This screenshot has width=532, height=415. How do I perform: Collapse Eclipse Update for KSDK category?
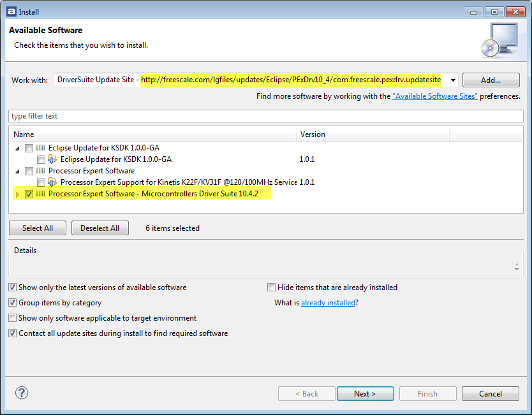(x=17, y=148)
